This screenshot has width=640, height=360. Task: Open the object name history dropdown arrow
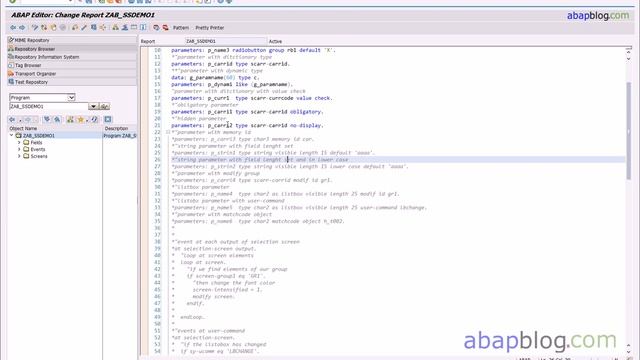click(93, 107)
